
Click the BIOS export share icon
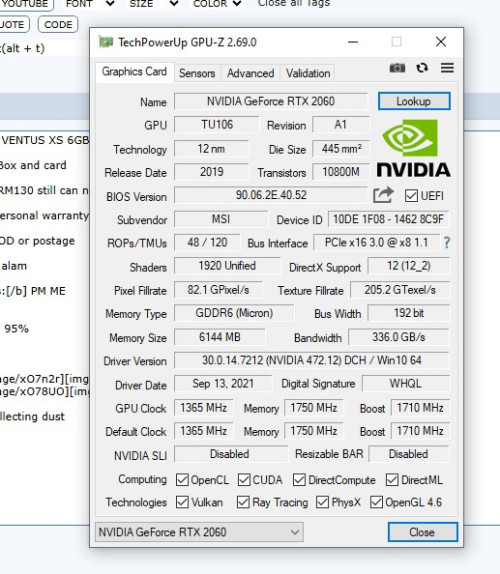click(383, 195)
